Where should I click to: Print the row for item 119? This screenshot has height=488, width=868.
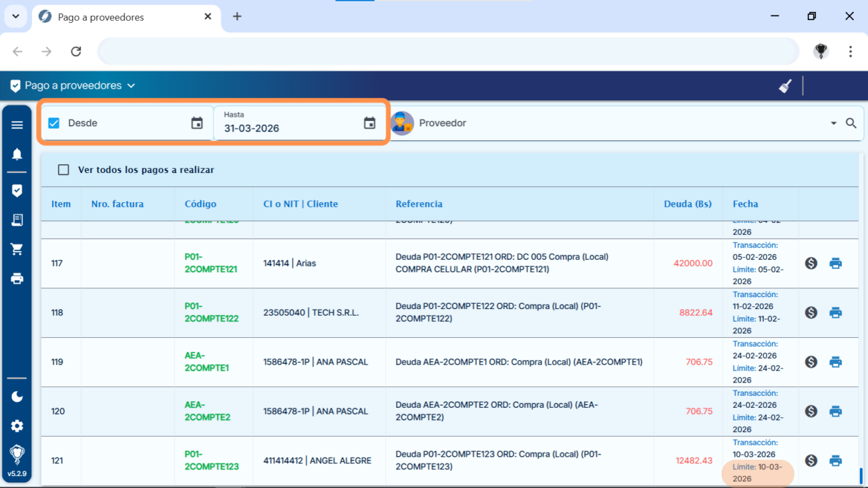[835, 362]
